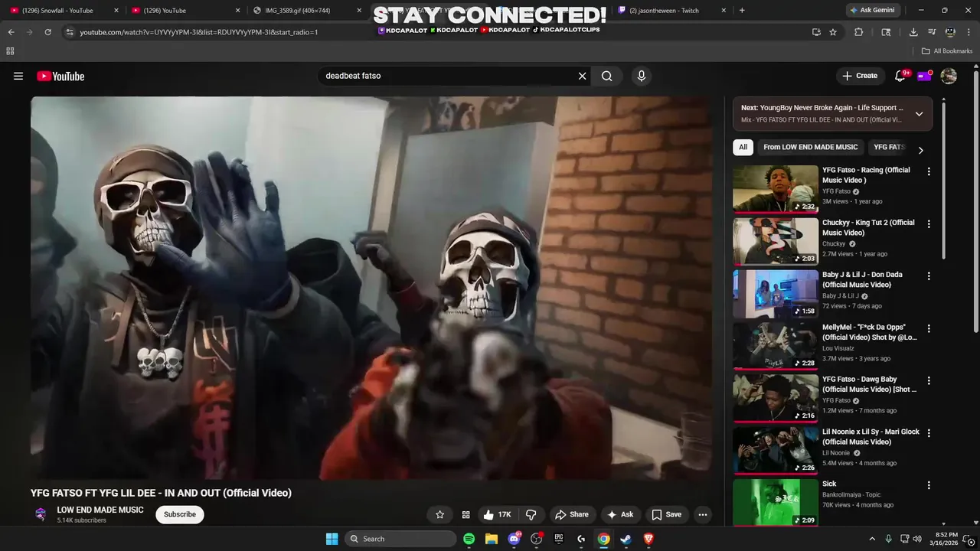Image resolution: width=980 pixels, height=551 pixels.
Task: Click the Share button
Action: click(572, 514)
